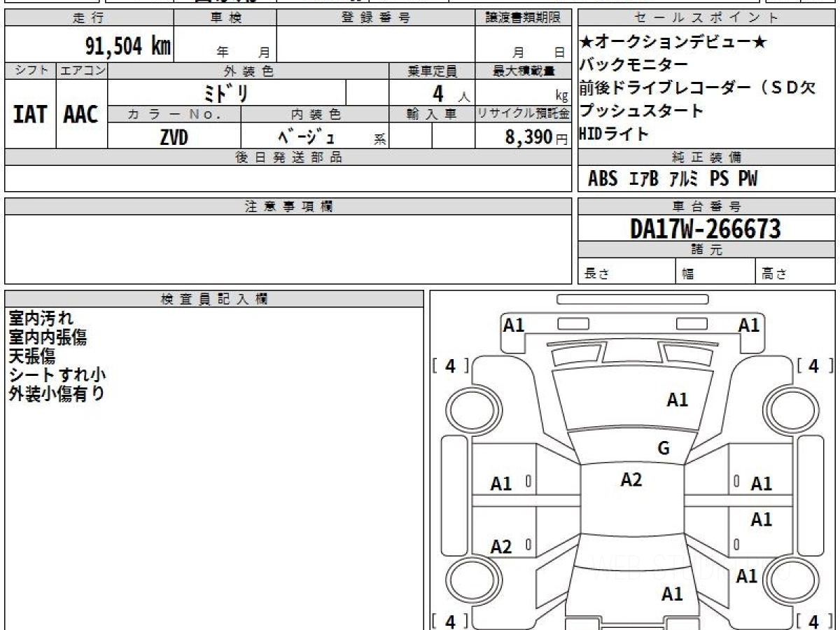The image size is (840, 630).
Task: Click the ABS equipment label
Action: [x=603, y=179]
